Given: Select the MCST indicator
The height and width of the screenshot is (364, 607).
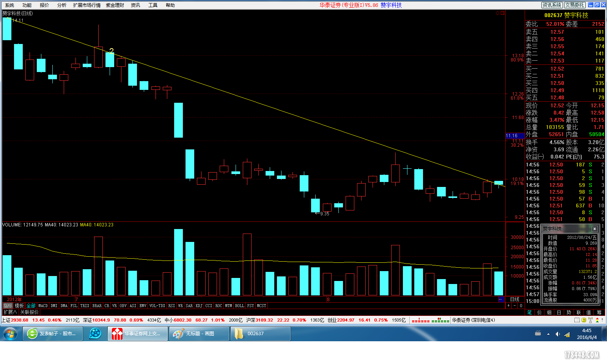Looking at the screenshot, I should pyautogui.click(x=261, y=306).
